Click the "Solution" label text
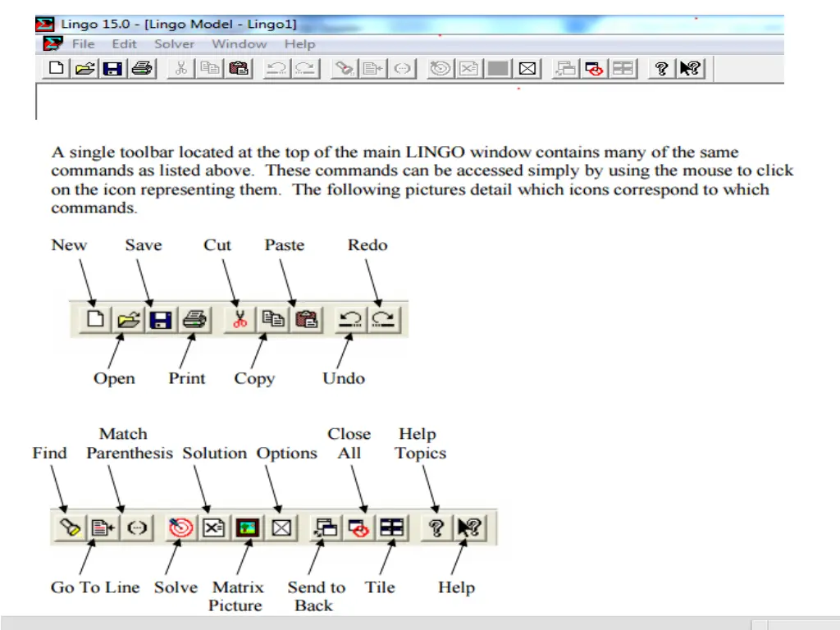Viewport: 840px width, 630px height. coord(214,453)
